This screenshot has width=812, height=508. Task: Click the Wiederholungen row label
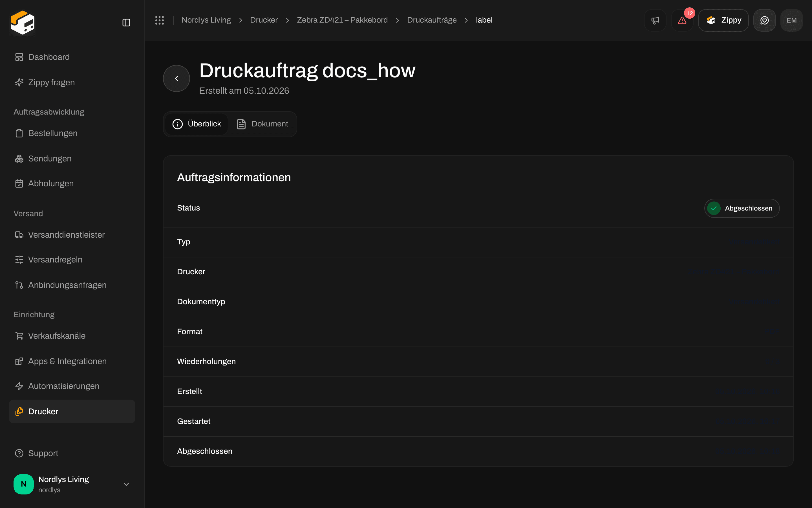206,362
